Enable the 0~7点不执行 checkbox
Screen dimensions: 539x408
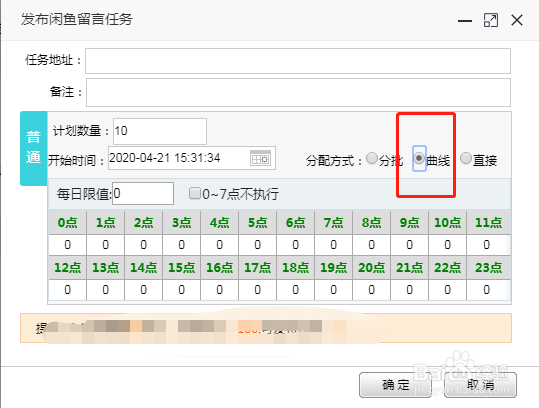click(195, 193)
